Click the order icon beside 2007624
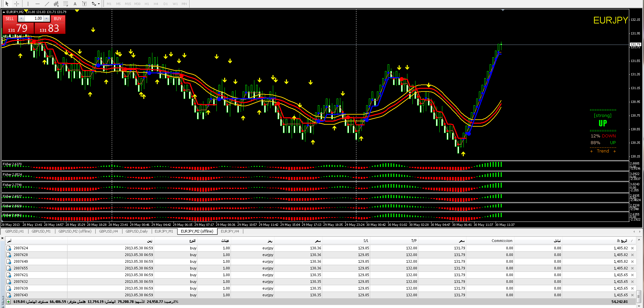 pos(9,248)
